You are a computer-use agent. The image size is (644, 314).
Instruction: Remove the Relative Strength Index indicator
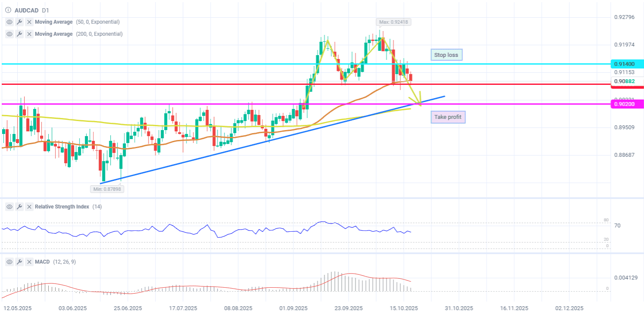pyautogui.click(x=29, y=207)
